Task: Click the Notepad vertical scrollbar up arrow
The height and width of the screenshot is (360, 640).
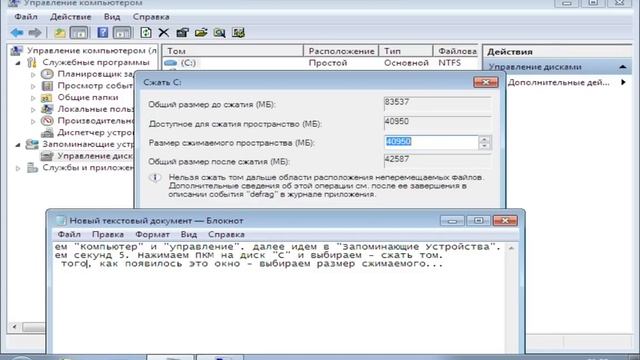Action: (511, 248)
